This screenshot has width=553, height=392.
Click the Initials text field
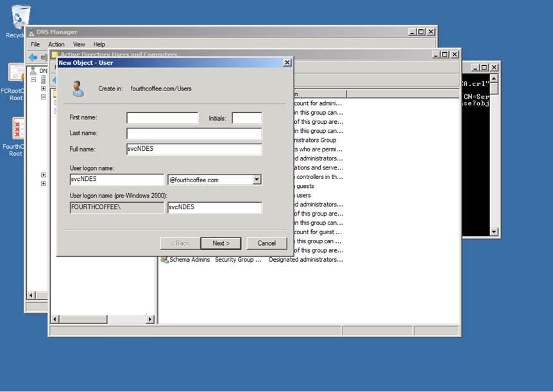point(246,118)
